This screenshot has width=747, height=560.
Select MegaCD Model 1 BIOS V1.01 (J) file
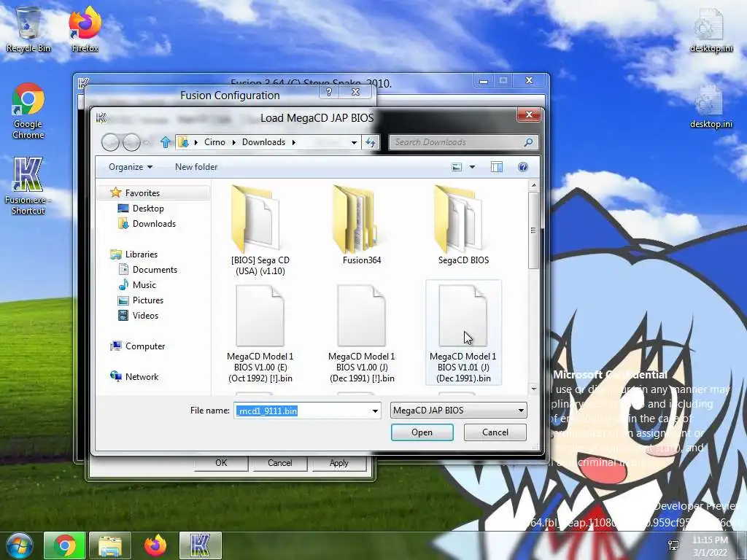coord(463,333)
